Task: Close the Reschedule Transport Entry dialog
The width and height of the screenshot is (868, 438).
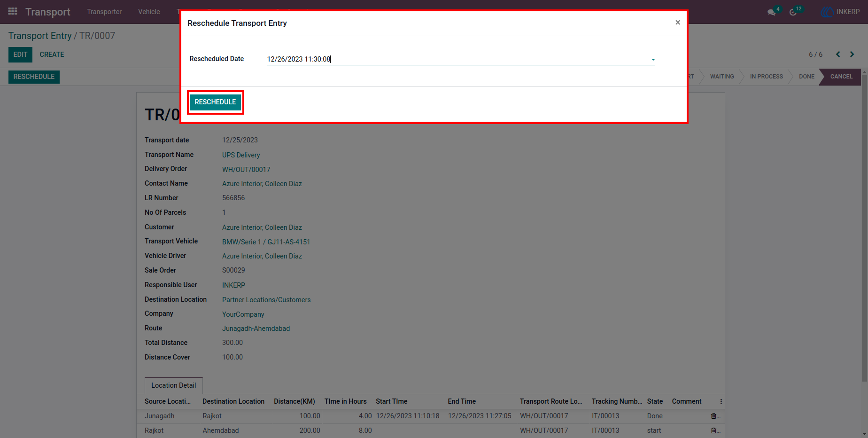Action: 678,23
